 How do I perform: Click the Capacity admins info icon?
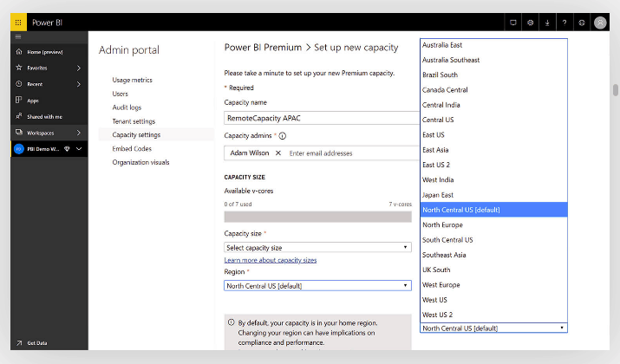tap(283, 136)
